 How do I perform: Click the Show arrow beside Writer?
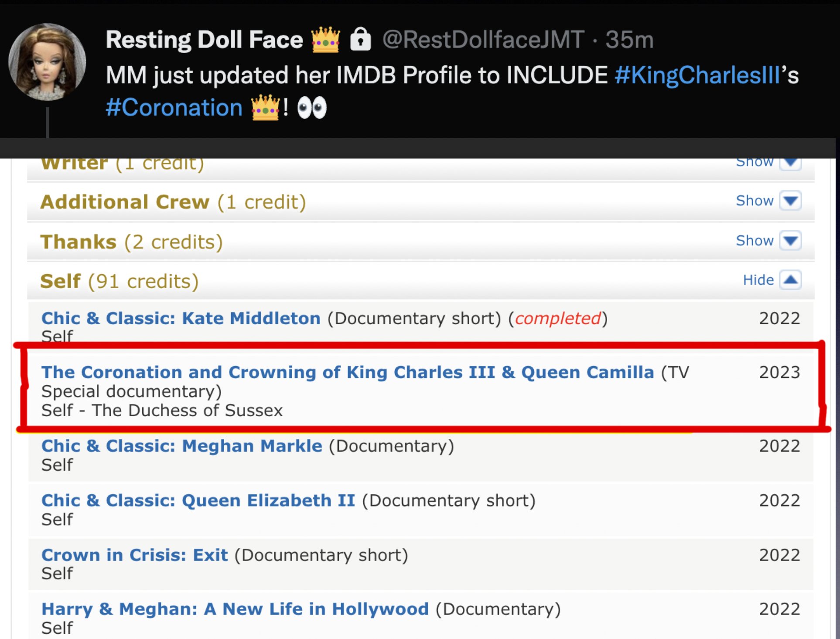(790, 163)
